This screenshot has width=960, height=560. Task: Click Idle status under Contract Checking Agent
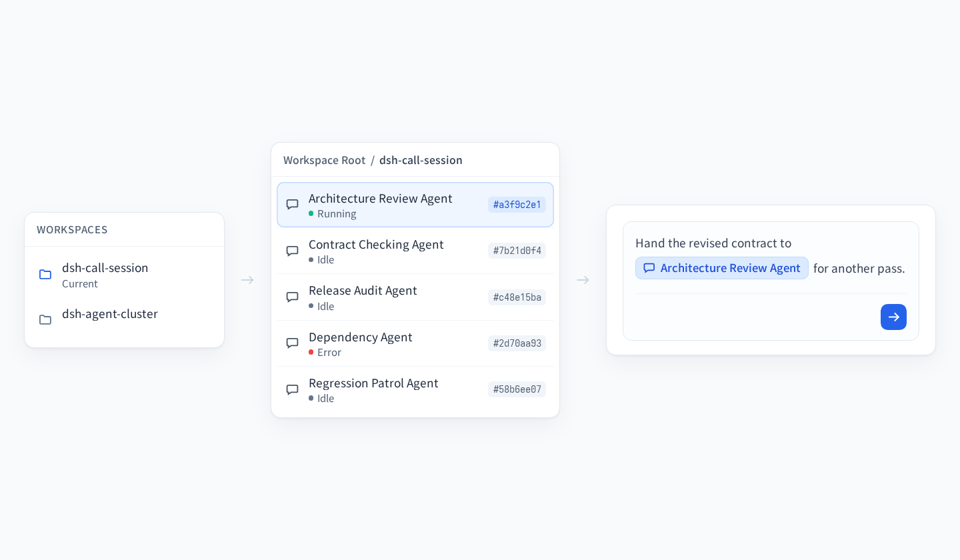pos(321,260)
